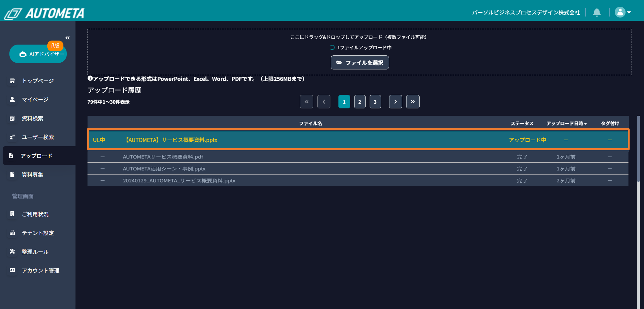
Task: Click the ユーザー検索 icon
Action: [12, 137]
